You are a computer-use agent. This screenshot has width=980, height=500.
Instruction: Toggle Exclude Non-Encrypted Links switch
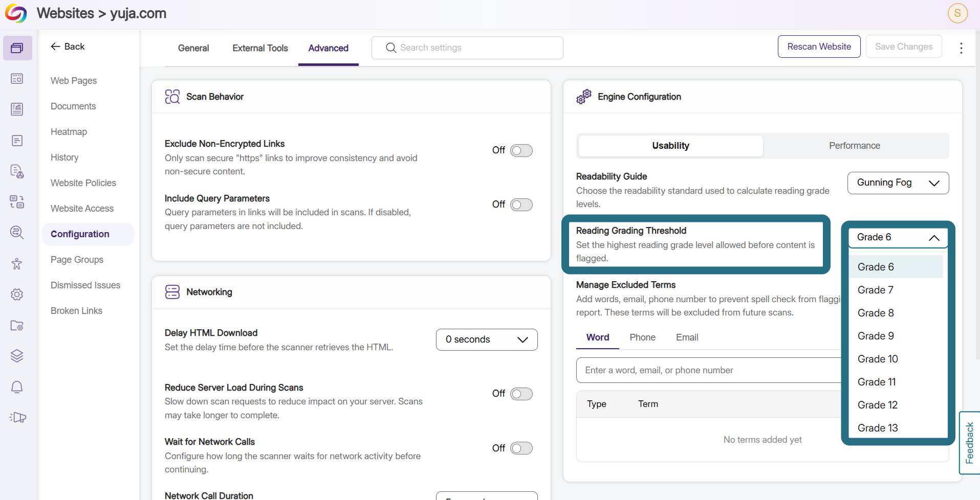point(521,150)
